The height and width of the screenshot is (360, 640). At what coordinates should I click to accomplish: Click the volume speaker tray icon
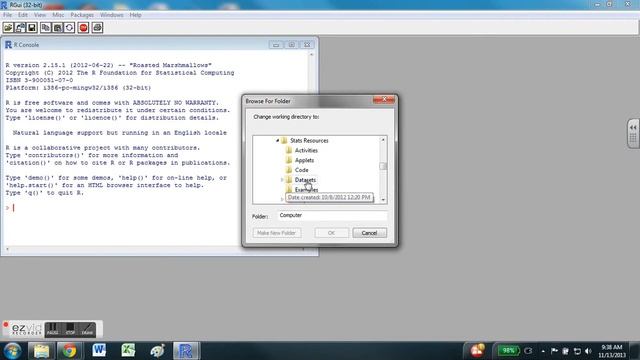588,351
